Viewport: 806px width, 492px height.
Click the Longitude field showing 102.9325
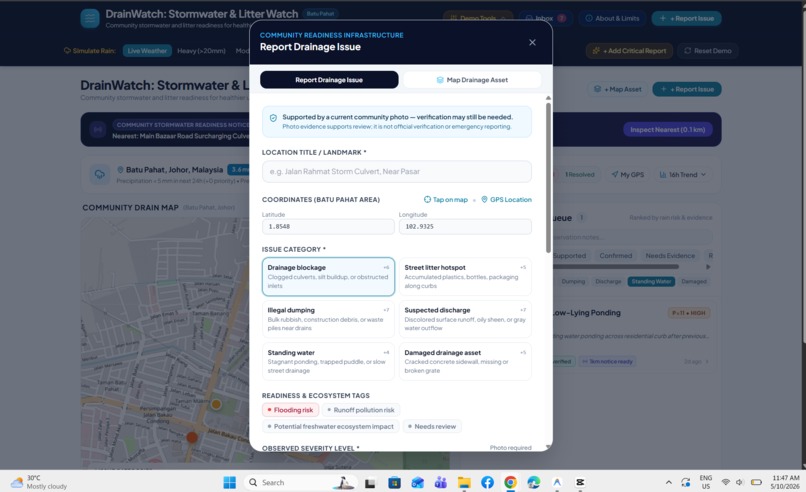click(465, 226)
